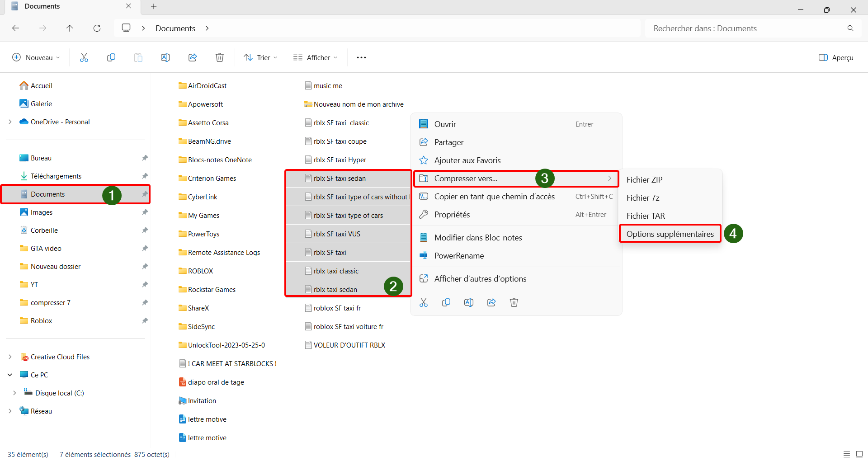Click the Cut icon in the toolbar
Screen dimensions: 868x461
(84, 57)
